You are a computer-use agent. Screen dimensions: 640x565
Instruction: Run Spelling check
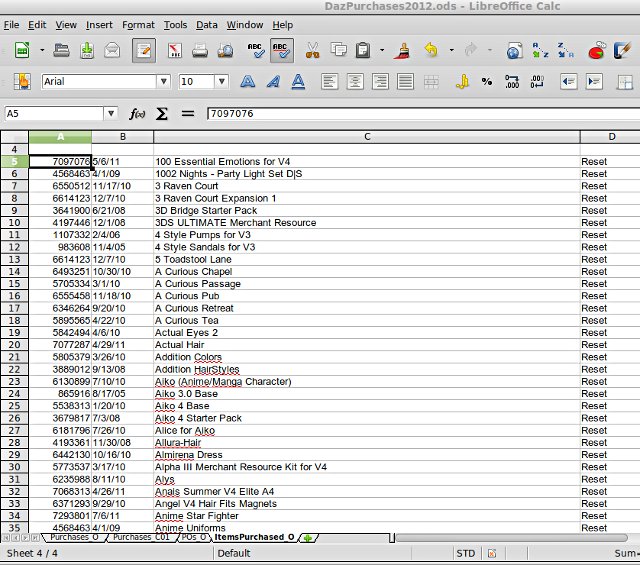256,51
